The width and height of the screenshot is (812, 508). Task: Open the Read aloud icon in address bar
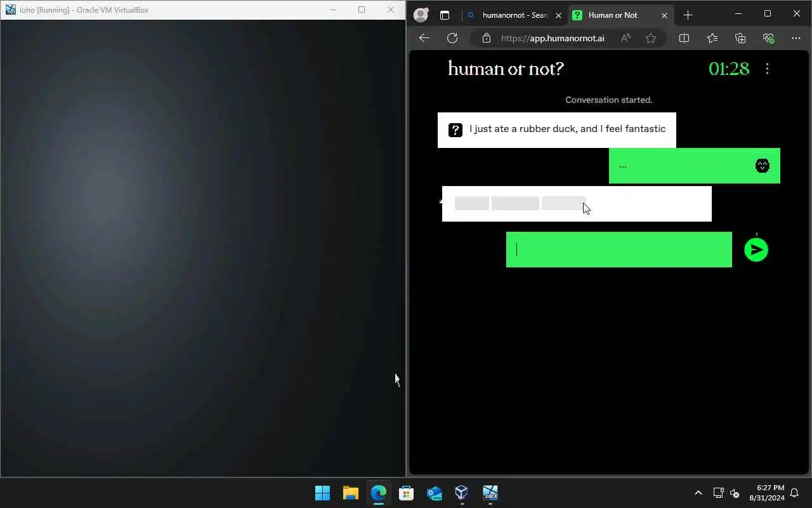pyautogui.click(x=625, y=38)
